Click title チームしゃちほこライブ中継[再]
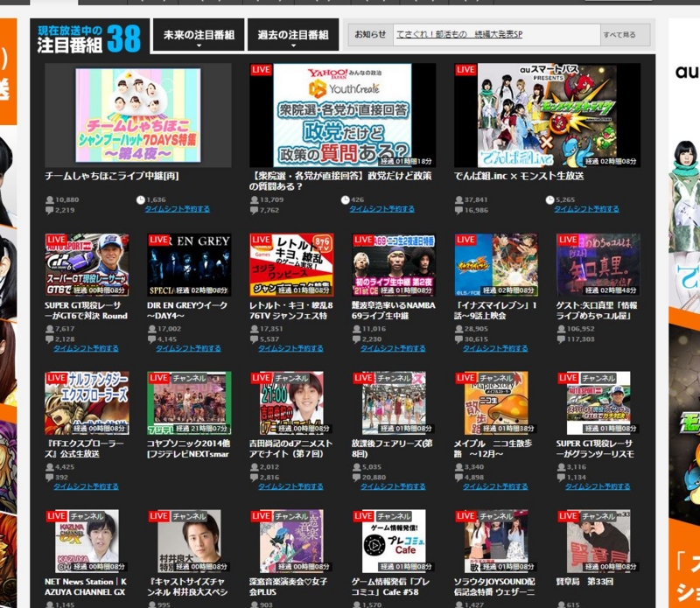The height and width of the screenshot is (608, 700). pyautogui.click(x=112, y=176)
